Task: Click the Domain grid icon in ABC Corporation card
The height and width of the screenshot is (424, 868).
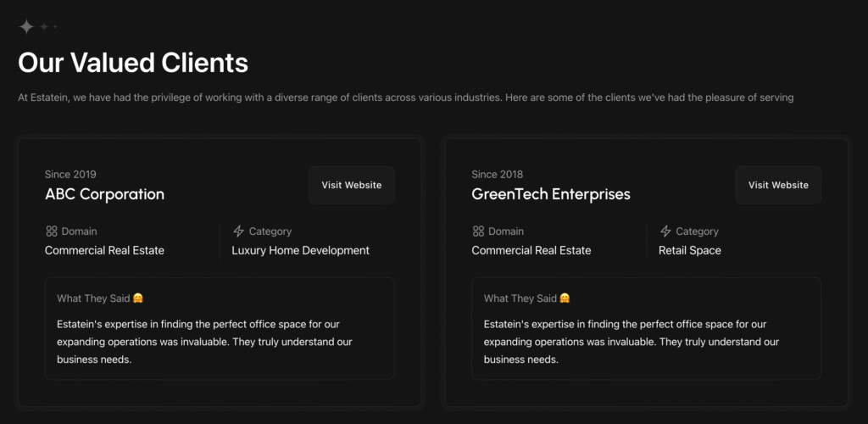Action: click(52, 232)
